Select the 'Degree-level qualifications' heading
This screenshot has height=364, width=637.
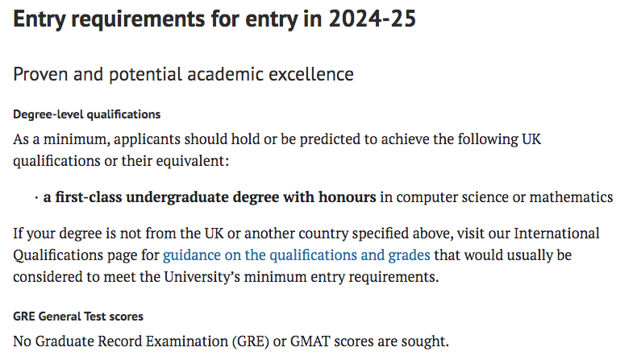pyautogui.click(x=86, y=114)
